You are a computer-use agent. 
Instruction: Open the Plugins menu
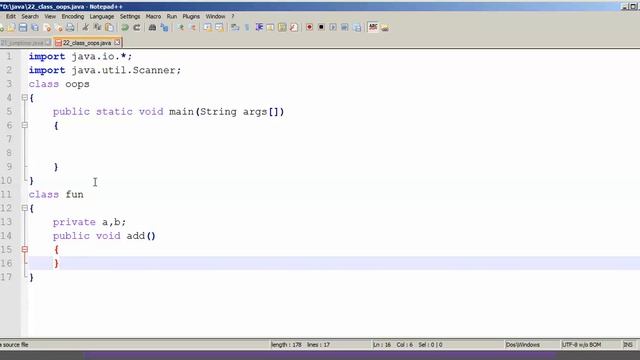[x=191, y=16]
